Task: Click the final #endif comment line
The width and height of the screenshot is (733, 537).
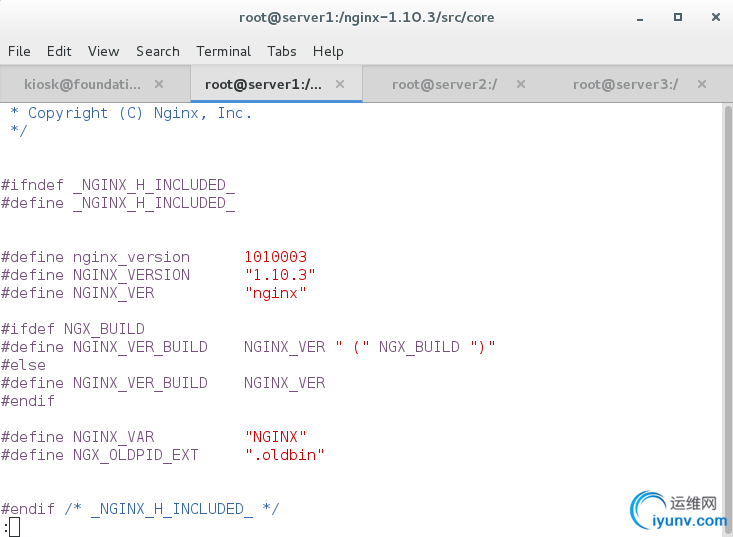Action: pos(140,508)
